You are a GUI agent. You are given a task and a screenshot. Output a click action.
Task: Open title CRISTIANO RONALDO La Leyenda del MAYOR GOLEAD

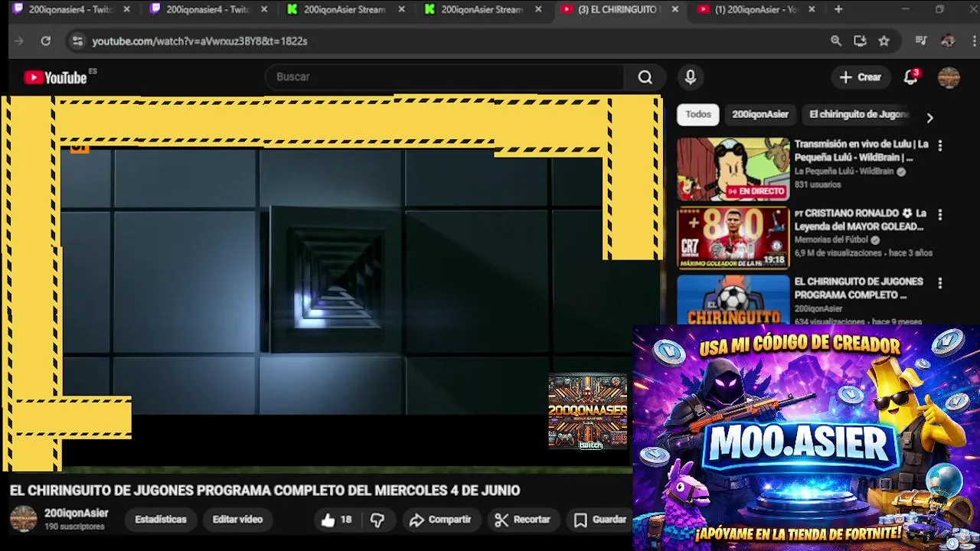point(861,220)
